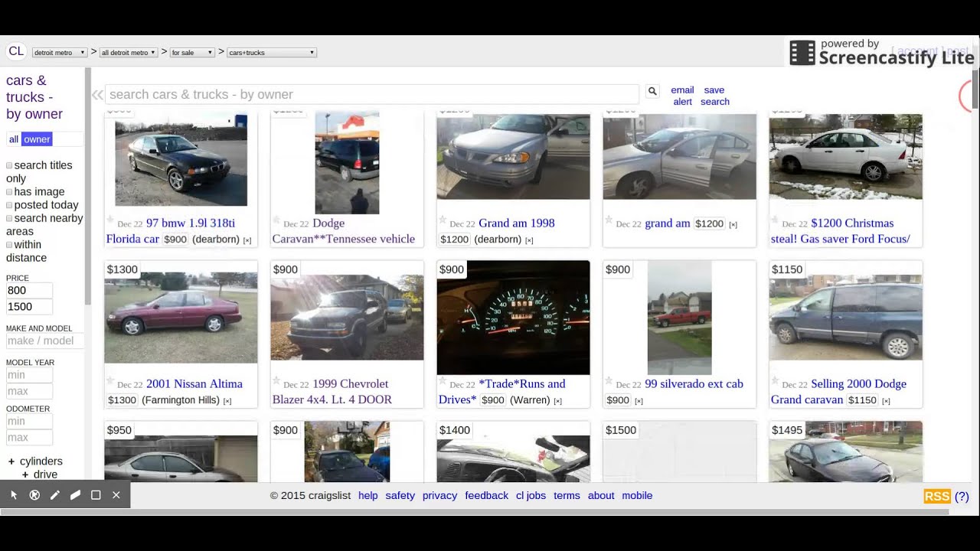Click the minimum price field showing 800

(29, 291)
